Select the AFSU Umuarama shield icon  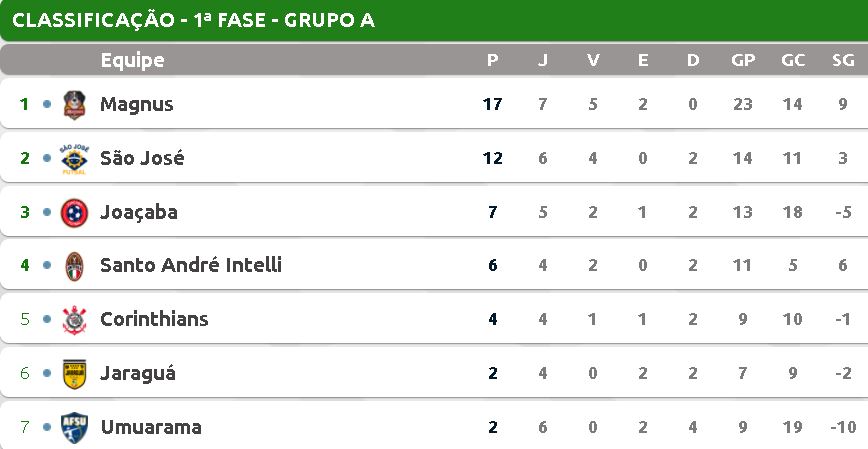74,427
